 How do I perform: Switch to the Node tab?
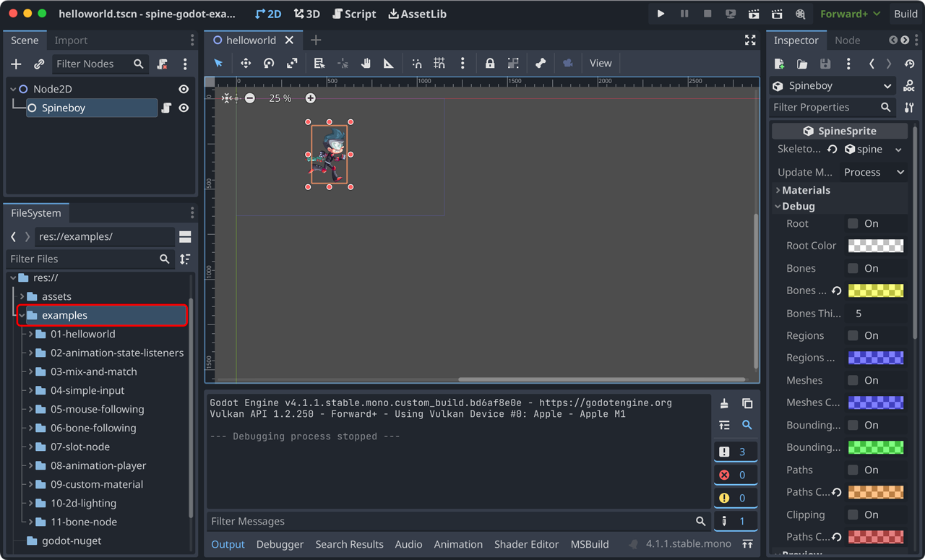pyautogui.click(x=847, y=40)
